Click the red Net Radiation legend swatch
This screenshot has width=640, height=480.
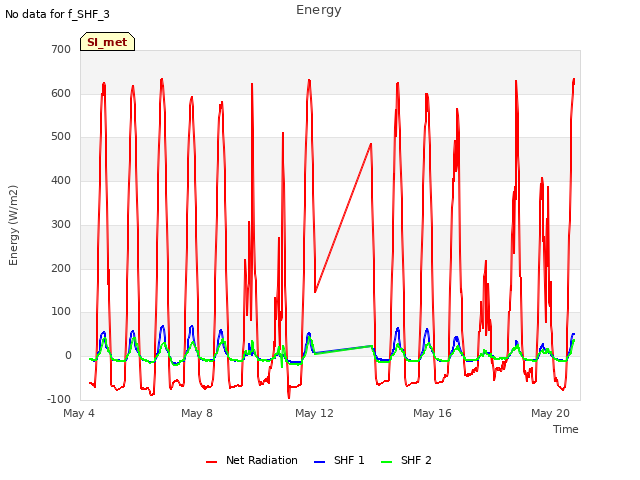(211, 462)
